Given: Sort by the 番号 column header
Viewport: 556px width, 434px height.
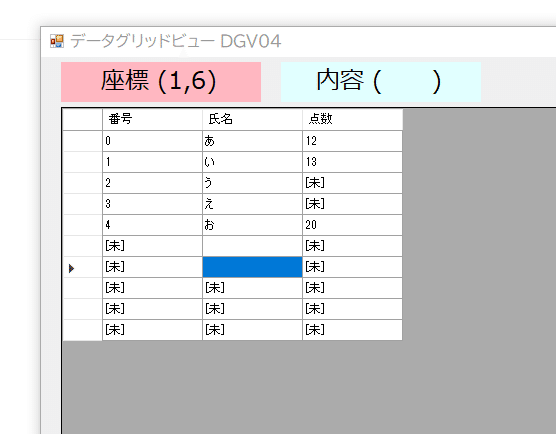Looking at the screenshot, I should 152,119.
